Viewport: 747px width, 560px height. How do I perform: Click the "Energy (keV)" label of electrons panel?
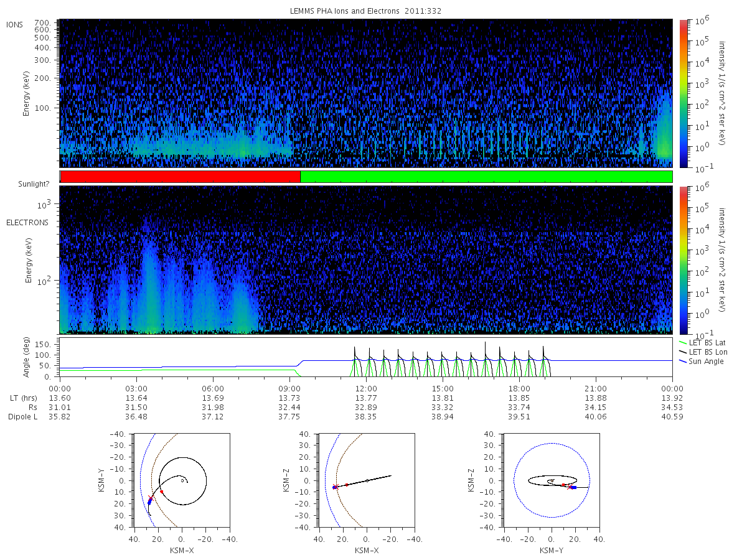click(x=29, y=260)
